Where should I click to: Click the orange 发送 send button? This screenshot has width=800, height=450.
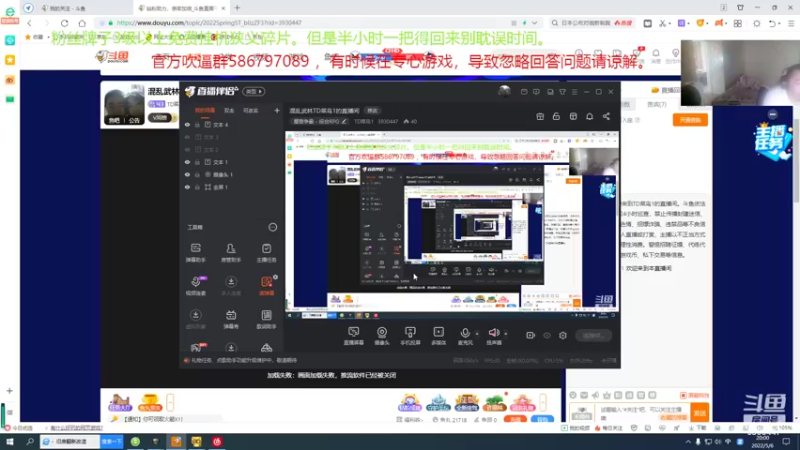tap(699, 413)
